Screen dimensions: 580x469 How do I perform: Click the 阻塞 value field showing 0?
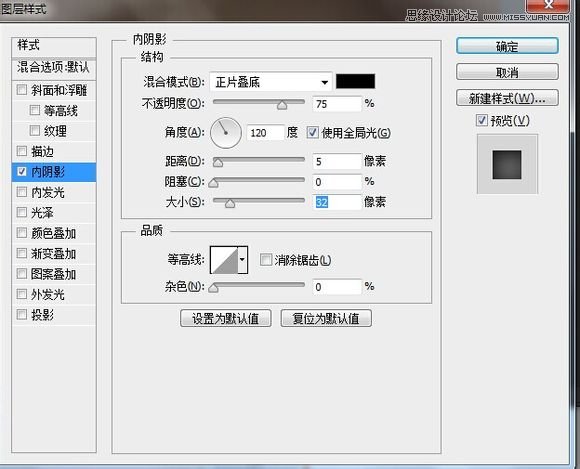tap(337, 182)
